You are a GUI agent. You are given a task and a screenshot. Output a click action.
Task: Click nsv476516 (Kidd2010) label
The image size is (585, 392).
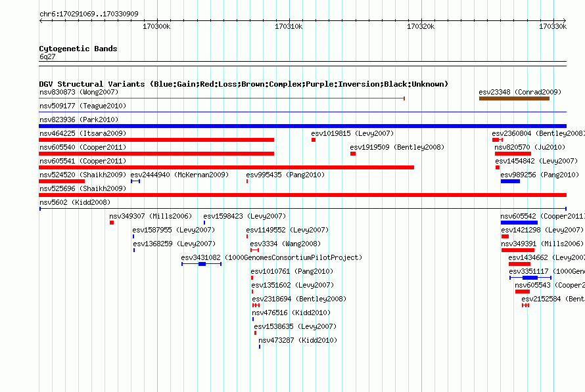pyautogui.click(x=291, y=313)
